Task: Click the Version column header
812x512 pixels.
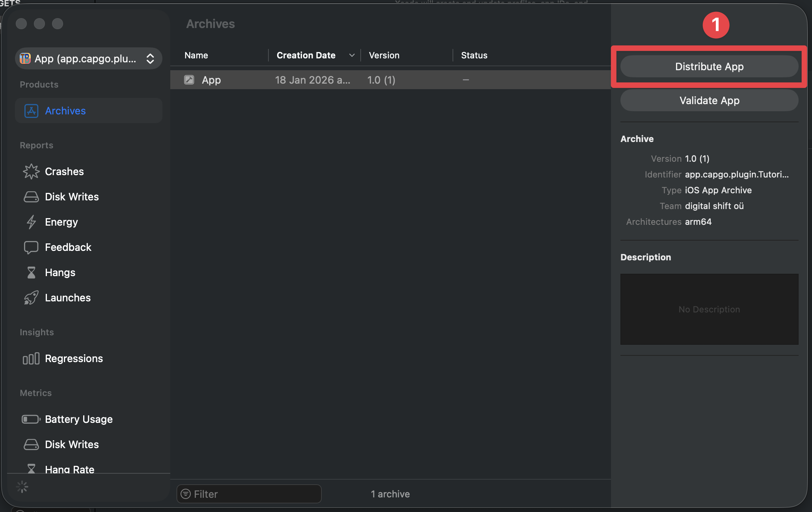Action: [384, 55]
